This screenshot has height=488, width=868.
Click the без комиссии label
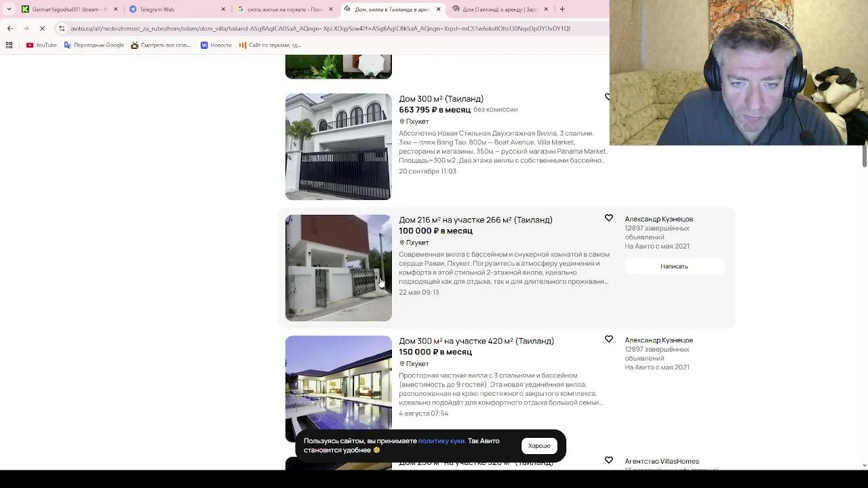(495, 110)
